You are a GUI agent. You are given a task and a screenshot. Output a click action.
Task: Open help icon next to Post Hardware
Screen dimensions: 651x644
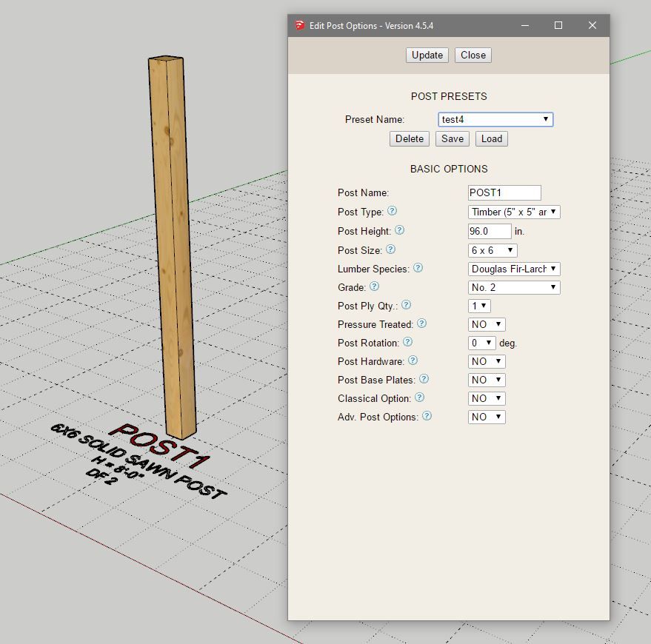pos(413,360)
